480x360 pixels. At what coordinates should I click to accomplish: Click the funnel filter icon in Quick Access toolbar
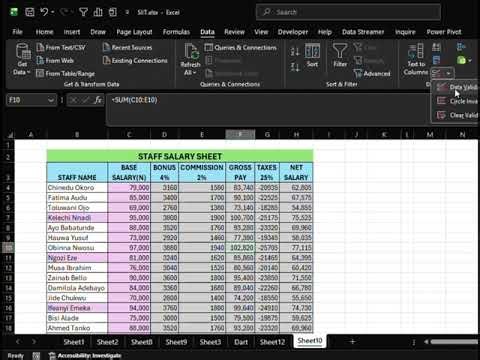coord(83,12)
